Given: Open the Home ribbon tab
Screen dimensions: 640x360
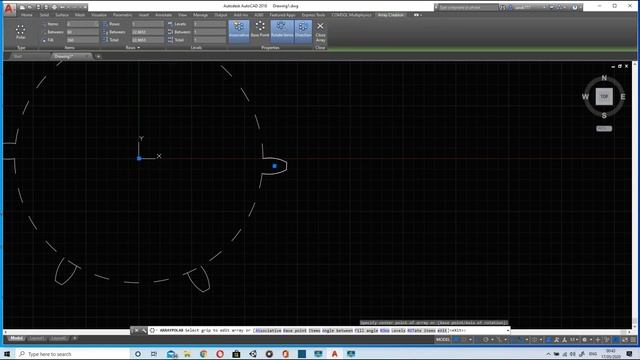Looking at the screenshot, I should [27, 15].
